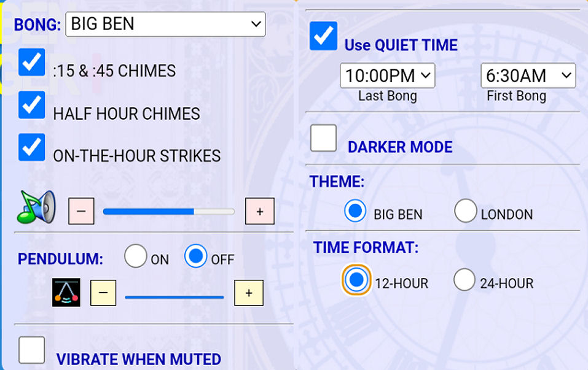Click the bong volume slider track
The image size is (588, 370).
pos(168,212)
